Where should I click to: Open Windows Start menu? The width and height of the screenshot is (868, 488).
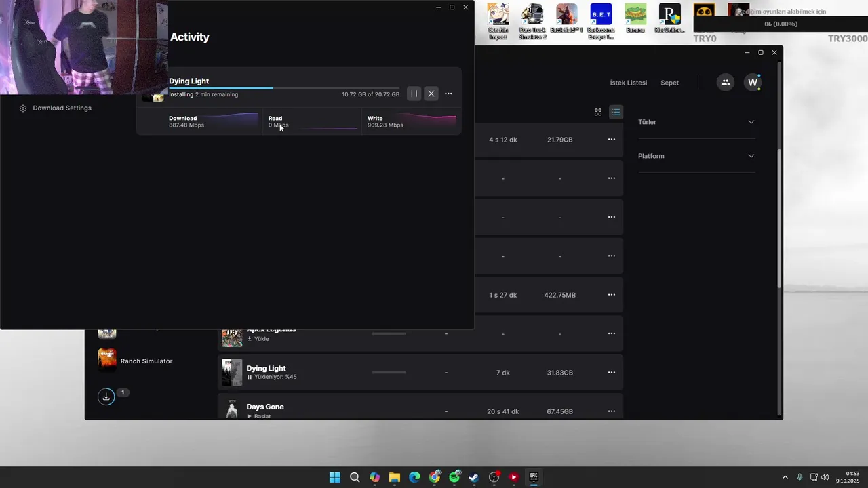tap(335, 477)
